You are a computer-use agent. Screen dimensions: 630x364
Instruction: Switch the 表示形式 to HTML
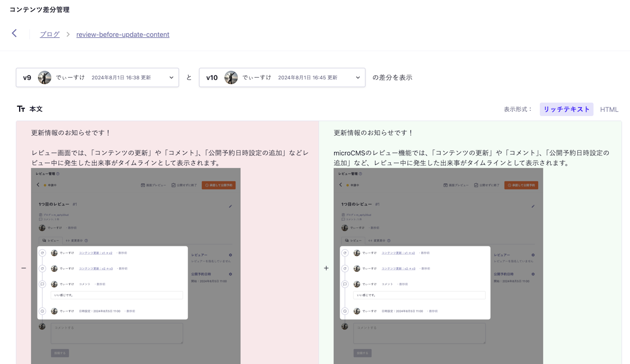(x=609, y=109)
